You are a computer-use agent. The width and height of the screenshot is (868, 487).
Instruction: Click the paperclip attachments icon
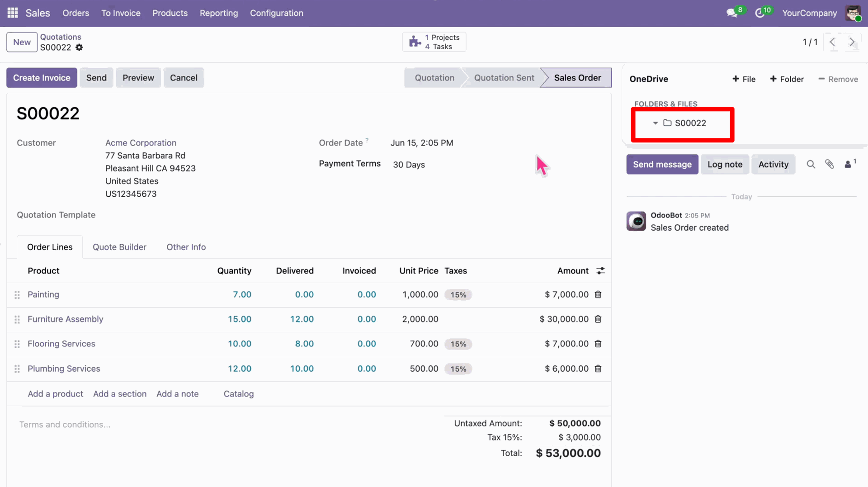coord(829,164)
